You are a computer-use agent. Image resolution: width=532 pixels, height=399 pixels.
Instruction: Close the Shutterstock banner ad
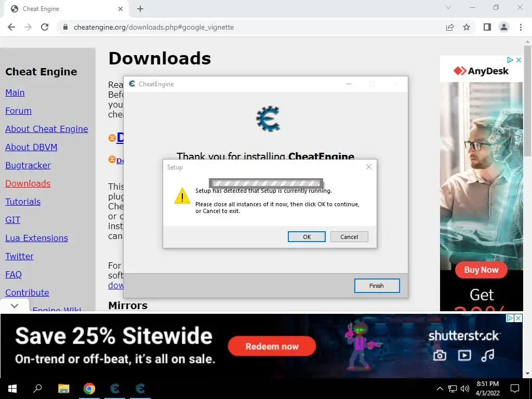click(518, 318)
